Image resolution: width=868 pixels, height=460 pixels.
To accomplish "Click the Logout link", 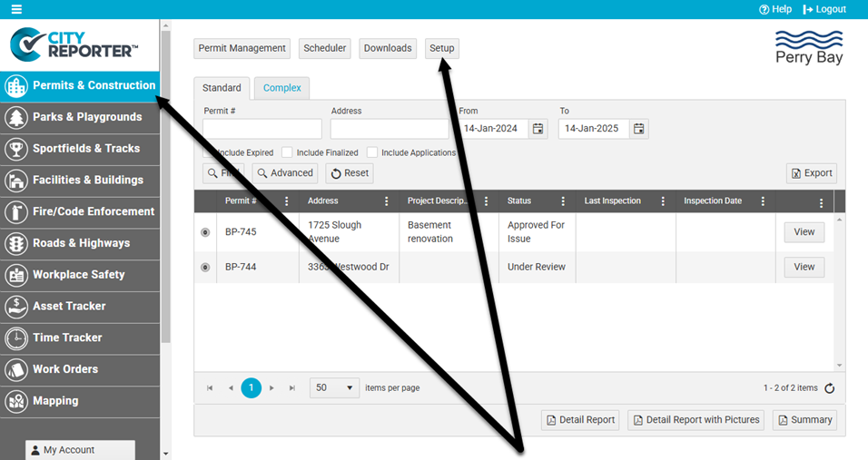I will click(824, 9).
